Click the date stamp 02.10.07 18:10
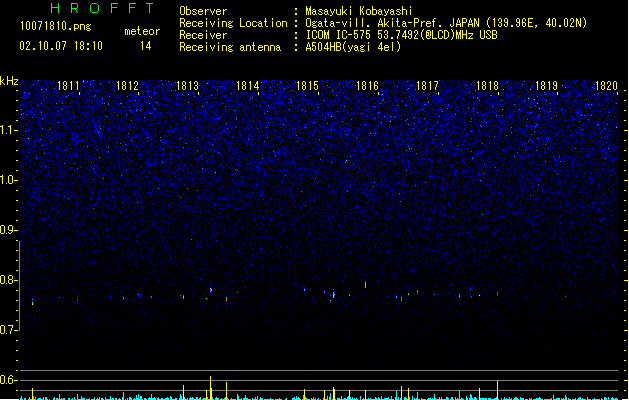 61,46
